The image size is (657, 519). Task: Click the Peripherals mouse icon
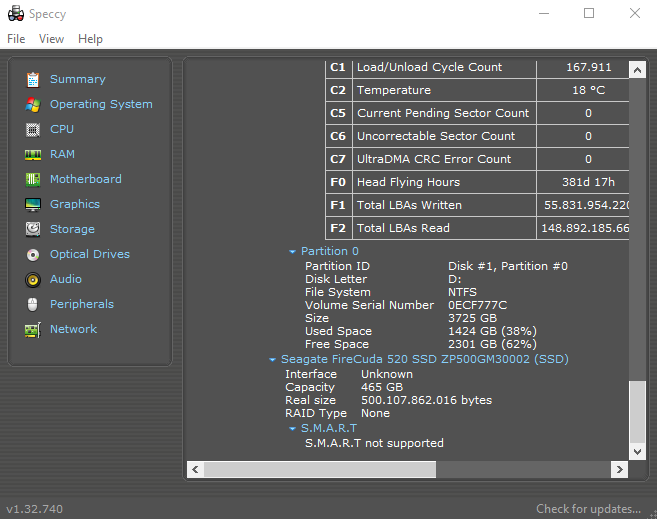click(x=33, y=305)
